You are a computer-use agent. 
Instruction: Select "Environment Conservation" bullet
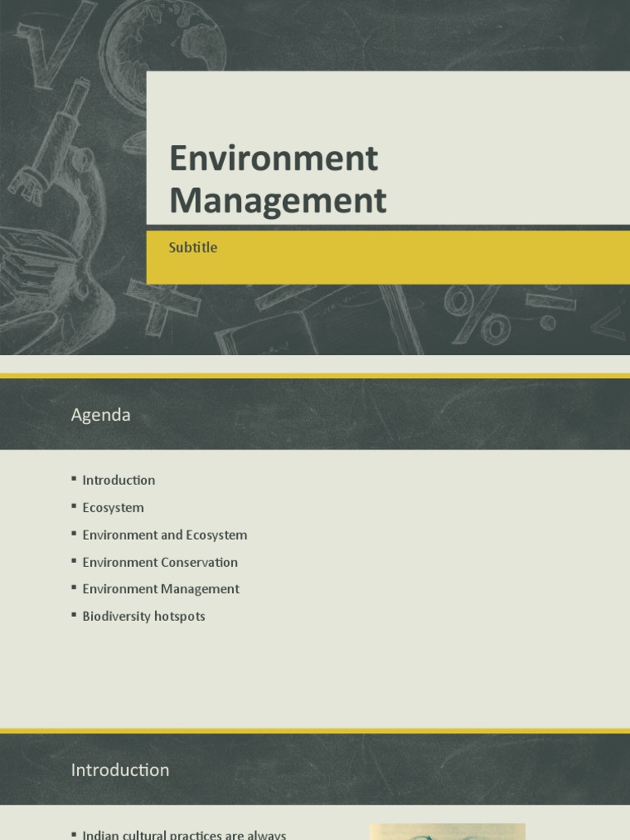point(160,562)
